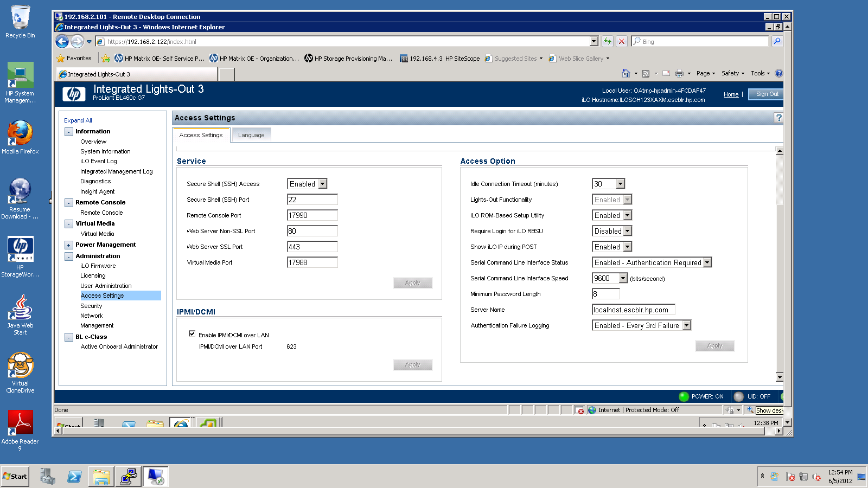Toggle Enable IPMI/DCMI over LAN checkbox

(x=192, y=334)
